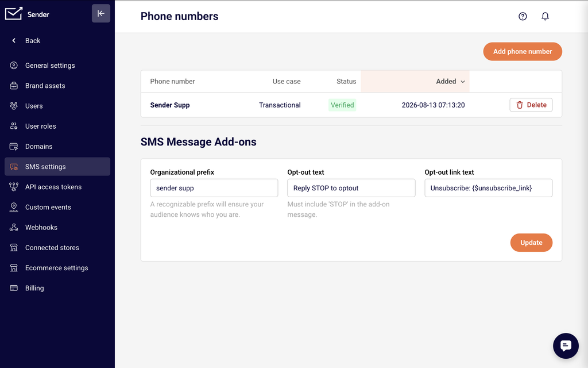Click the SMS settings chat icon

click(x=14, y=167)
